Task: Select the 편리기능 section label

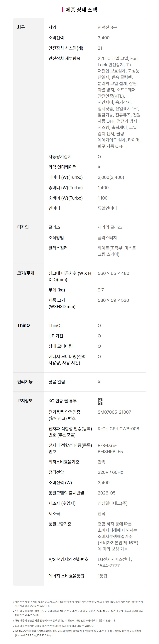Action: tap(25, 382)
